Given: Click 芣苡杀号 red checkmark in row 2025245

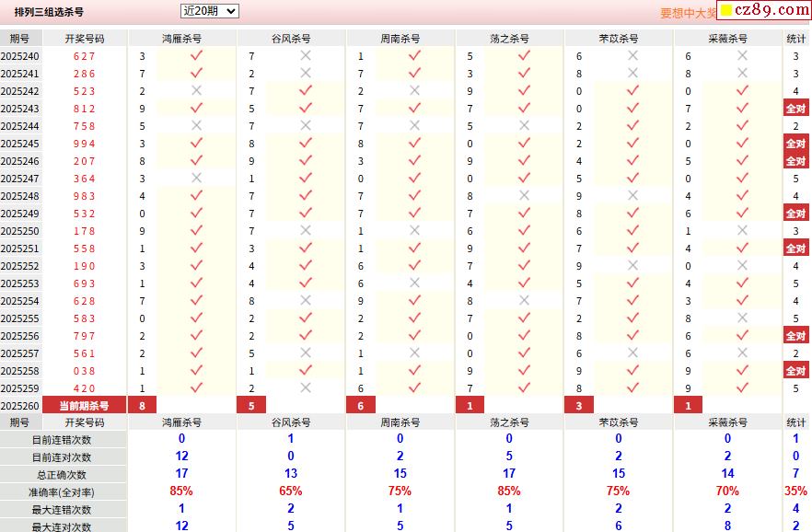Looking at the screenshot, I should point(632,143).
